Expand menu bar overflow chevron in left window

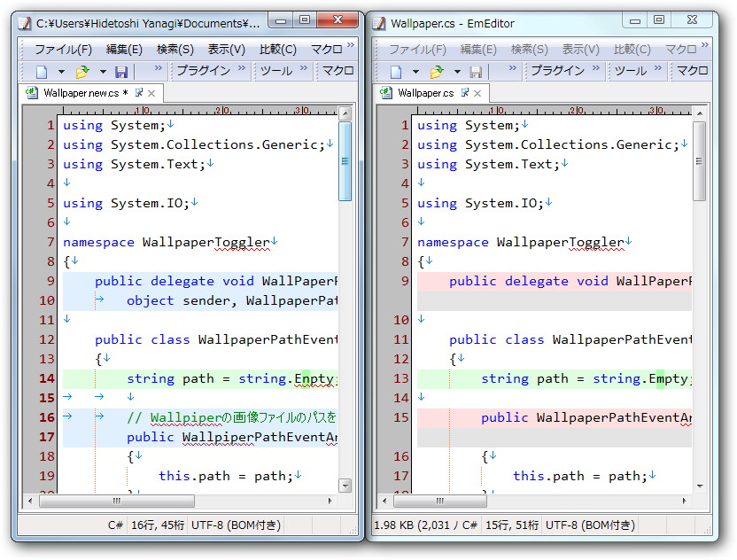(351, 45)
